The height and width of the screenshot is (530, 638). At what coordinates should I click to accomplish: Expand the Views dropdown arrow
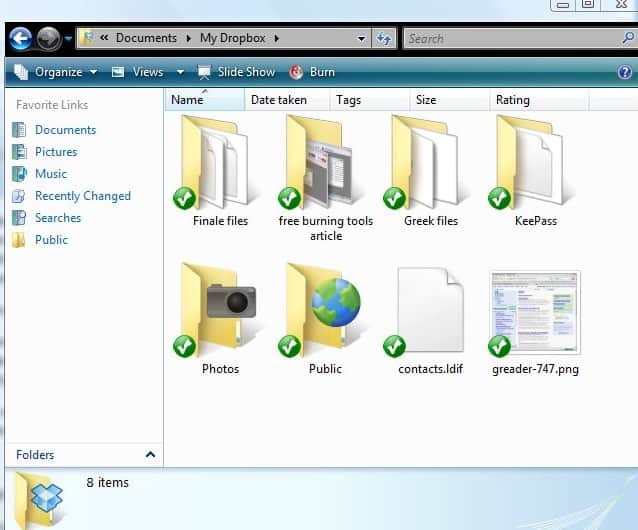tap(180, 72)
